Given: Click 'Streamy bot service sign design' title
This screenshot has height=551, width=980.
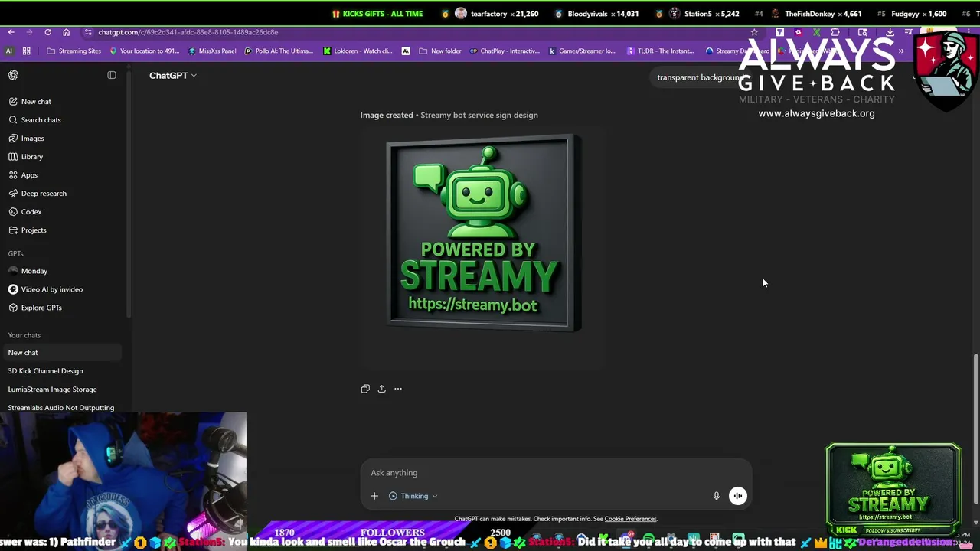Looking at the screenshot, I should click(479, 115).
